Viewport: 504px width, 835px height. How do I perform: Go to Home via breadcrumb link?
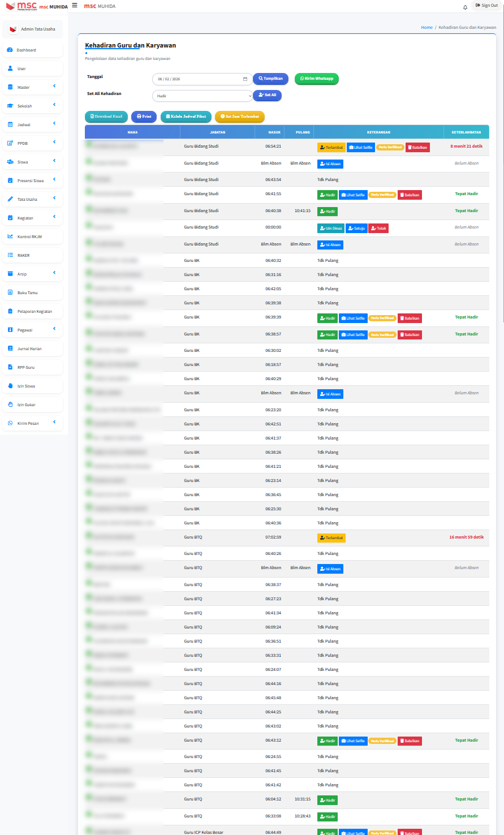[x=427, y=27]
